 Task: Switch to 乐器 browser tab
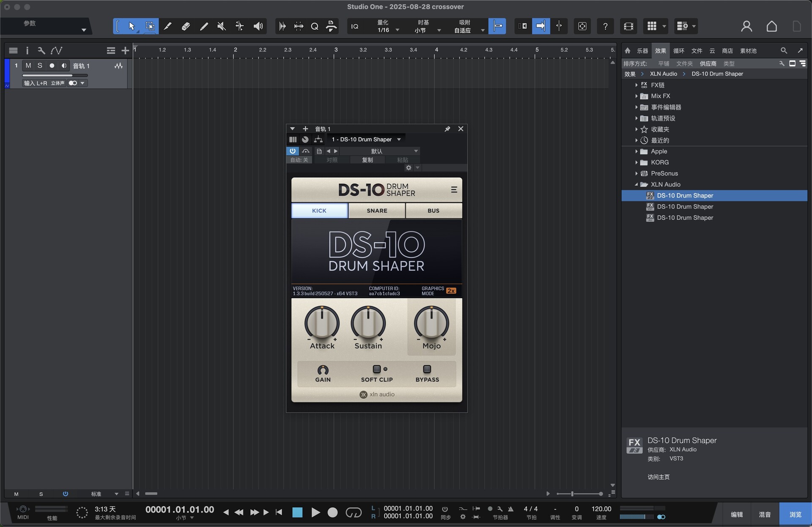pyautogui.click(x=642, y=51)
